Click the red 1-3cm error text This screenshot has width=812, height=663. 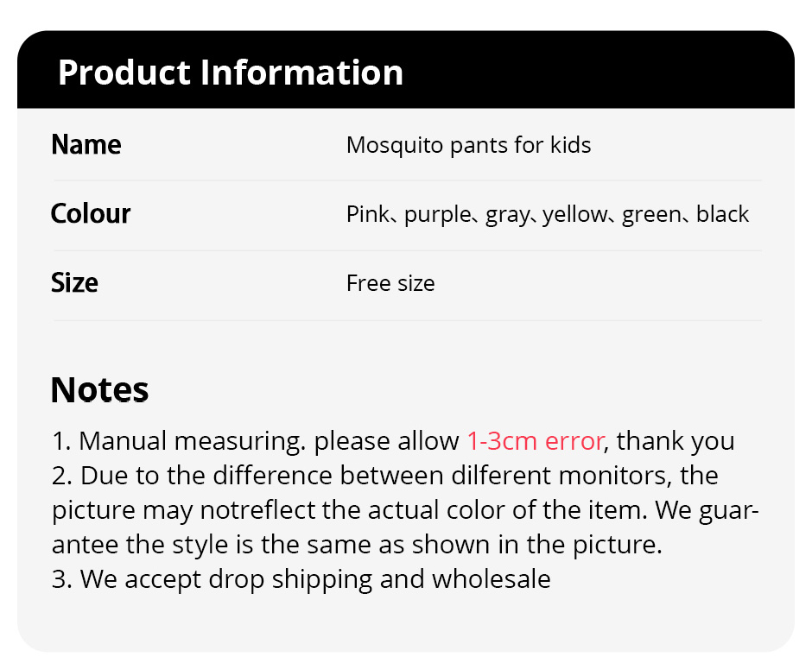pyautogui.click(x=536, y=441)
